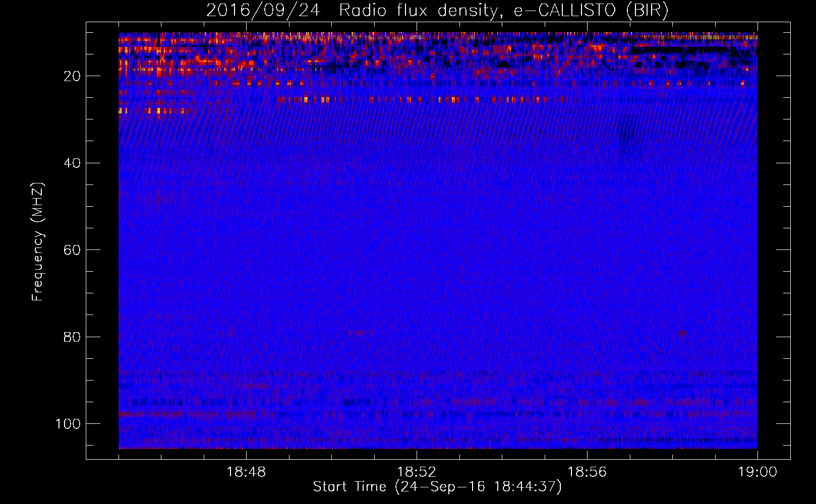The width and height of the screenshot is (816, 504).
Task: Click the y-axis tick label '20'
Action: tap(73, 76)
